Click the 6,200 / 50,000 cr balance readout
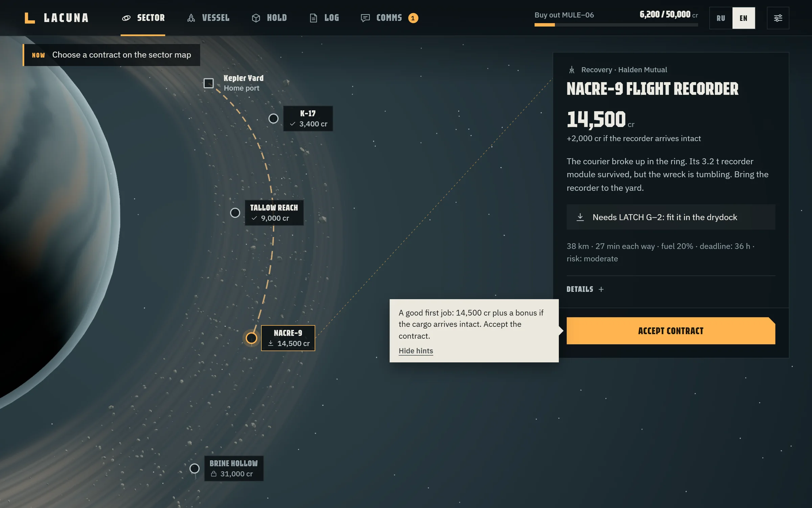The height and width of the screenshot is (508, 812). tap(669, 15)
